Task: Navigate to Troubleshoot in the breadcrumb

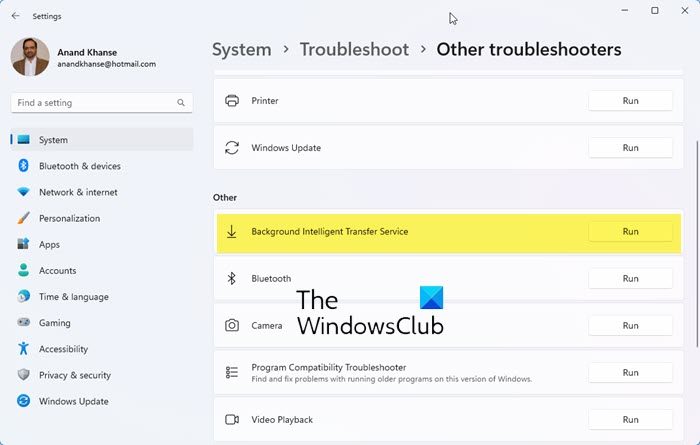Action: (x=354, y=49)
